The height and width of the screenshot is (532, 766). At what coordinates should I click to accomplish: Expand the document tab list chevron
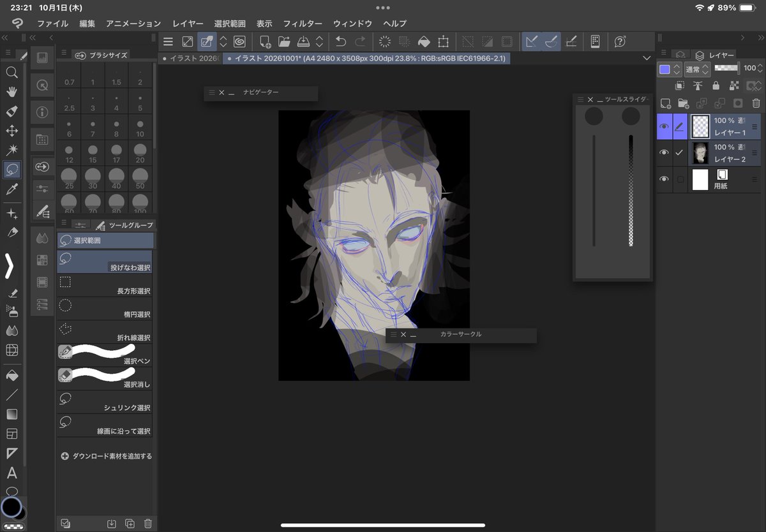[x=647, y=58]
